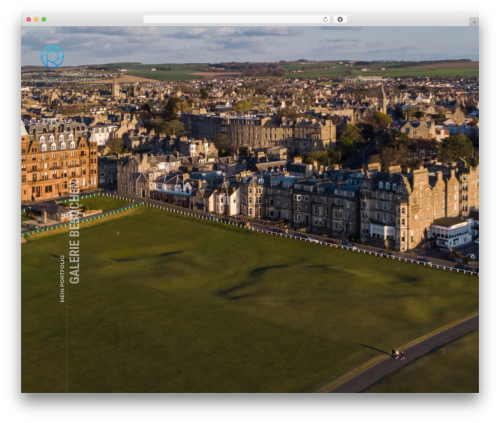
Task: Select the MEIN PORTFOLIO vertical text
Action: tap(62, 279)
